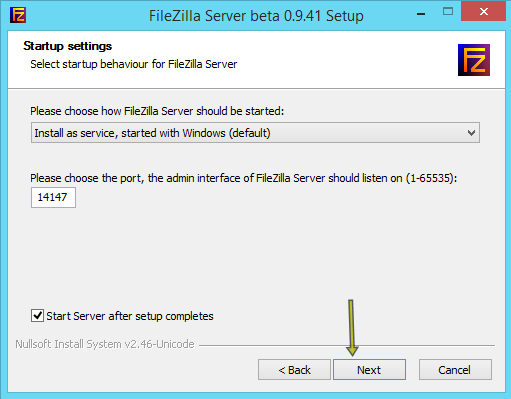Click the 'Start Server after setup completes' label
This screenshot has width=511, height=399.
click(130, 316)
